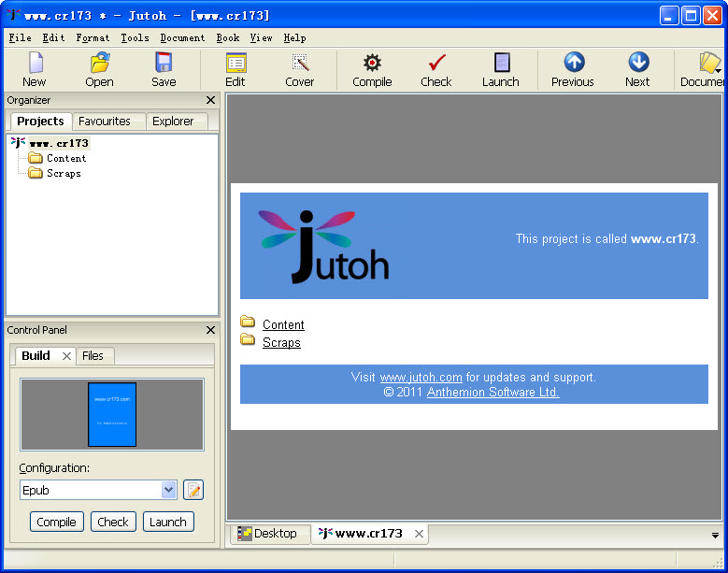This screenshot has width=728, height=573.
Task: Click the Content folder icon in project tree
Action: point(36,158)
